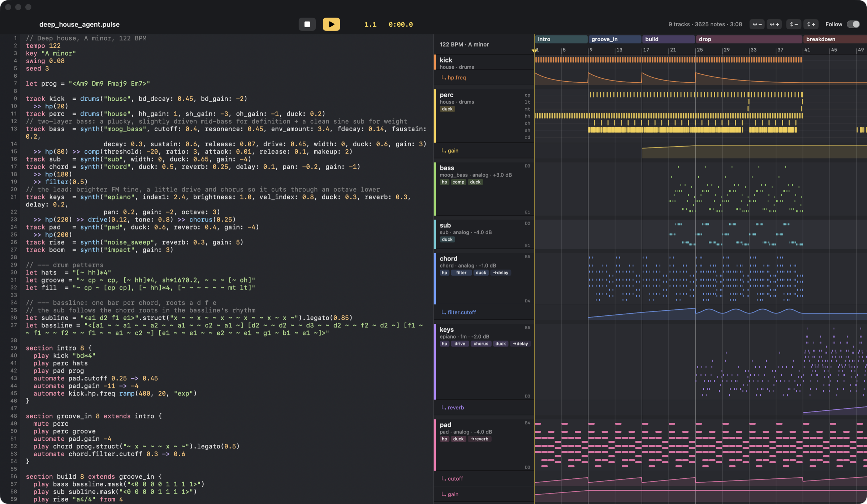Click the bar.beat position readout 1.1

tap(370, 24)
